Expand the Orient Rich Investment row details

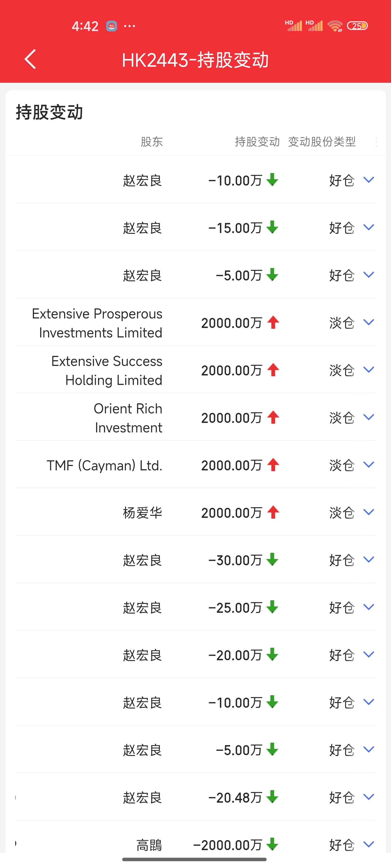coord(369,417)
